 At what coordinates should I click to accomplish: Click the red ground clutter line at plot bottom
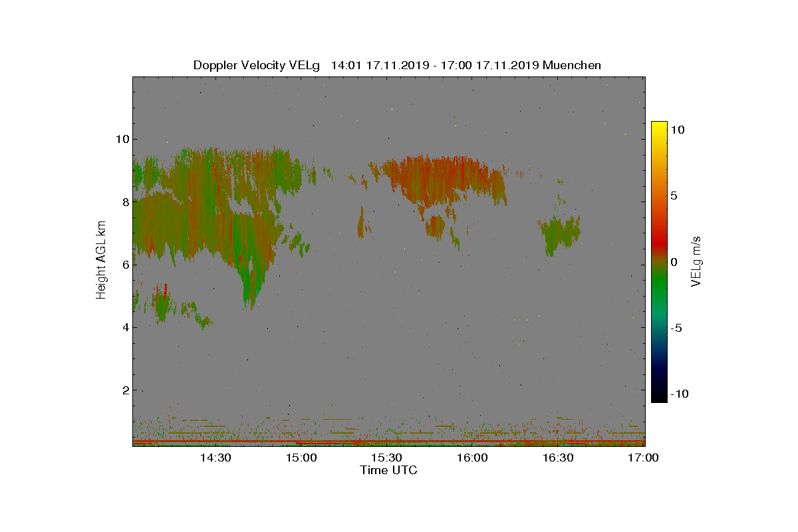point(388,441)
